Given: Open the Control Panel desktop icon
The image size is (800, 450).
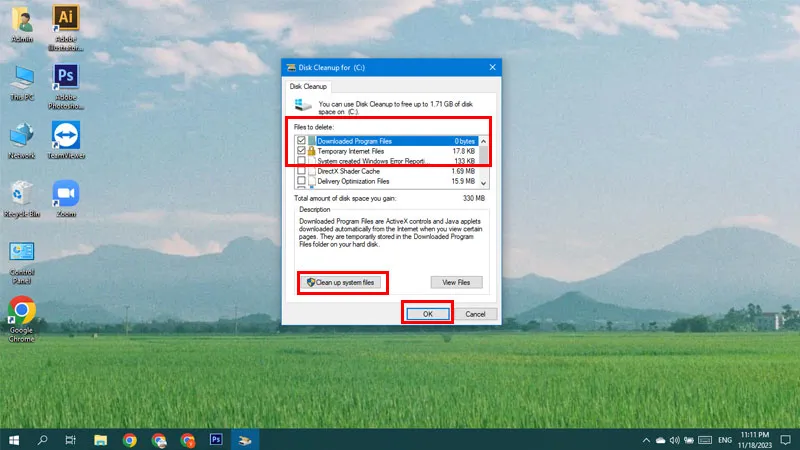Looking at the screenshot, I should pyautogui.click(x=21, y=262).
